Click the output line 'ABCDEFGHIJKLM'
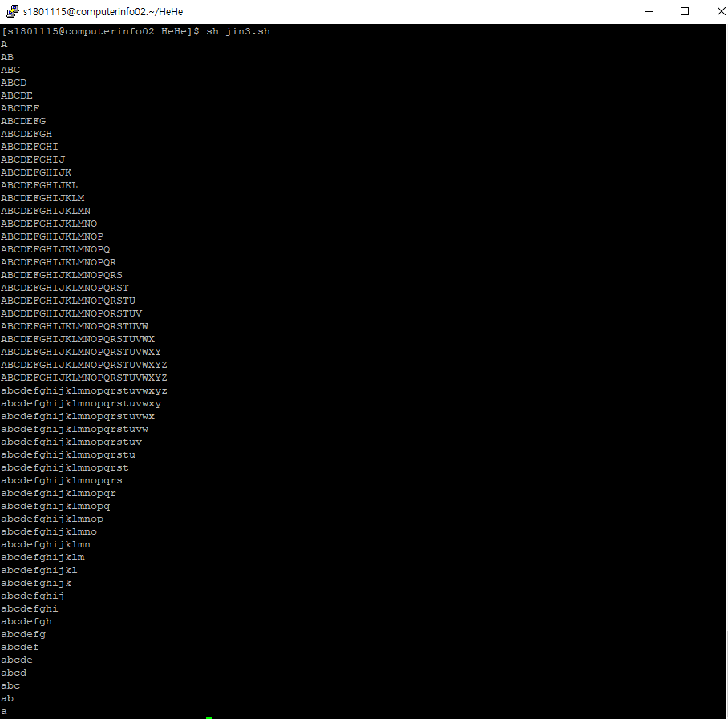Image resolution: width=728 pixels, height=719 pixels. coord(42,198)
